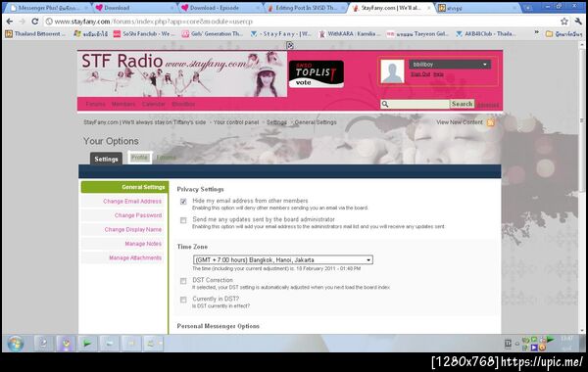The width and height of the screenshot is (588, 372).
Task: Switch to the Editing Post in SNSD tab
Action: (x=306, y=8)
